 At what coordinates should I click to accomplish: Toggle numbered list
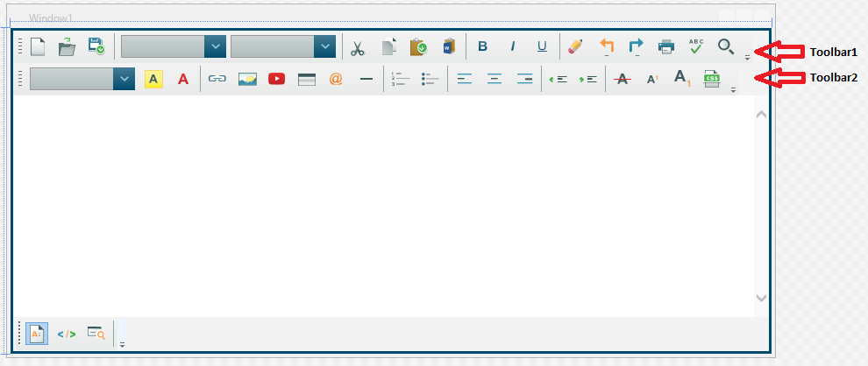point(400,79)
